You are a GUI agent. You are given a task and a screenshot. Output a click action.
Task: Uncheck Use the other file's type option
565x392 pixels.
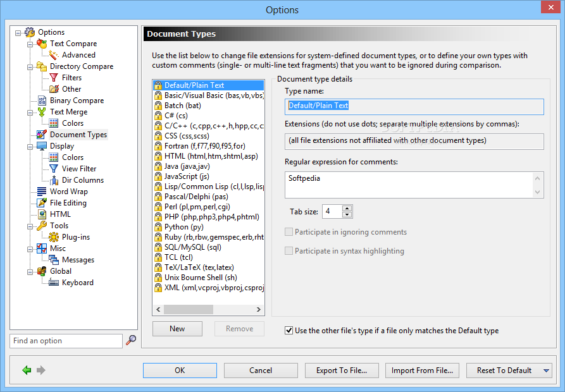click(x=289, y=331)
